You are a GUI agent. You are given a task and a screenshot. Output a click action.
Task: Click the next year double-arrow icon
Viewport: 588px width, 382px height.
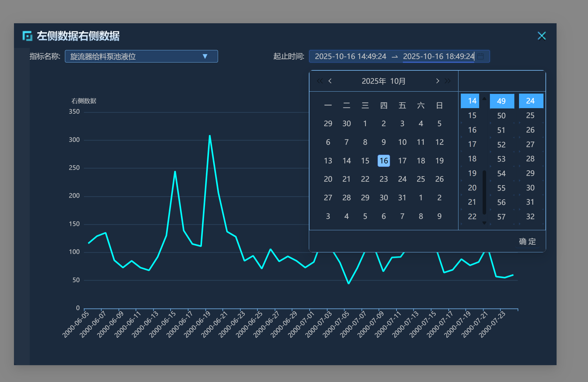tap(448, 81)
